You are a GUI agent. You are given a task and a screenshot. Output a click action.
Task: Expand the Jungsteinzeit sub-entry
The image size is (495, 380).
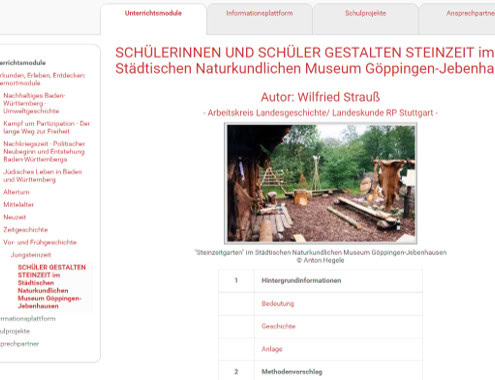tap(31, 255)
